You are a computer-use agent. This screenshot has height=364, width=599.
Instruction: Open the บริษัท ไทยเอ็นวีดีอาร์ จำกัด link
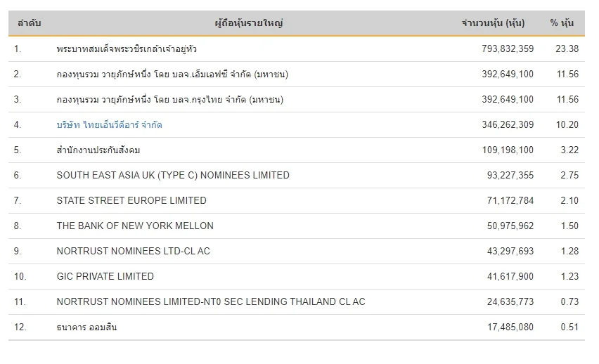[109, 125]
